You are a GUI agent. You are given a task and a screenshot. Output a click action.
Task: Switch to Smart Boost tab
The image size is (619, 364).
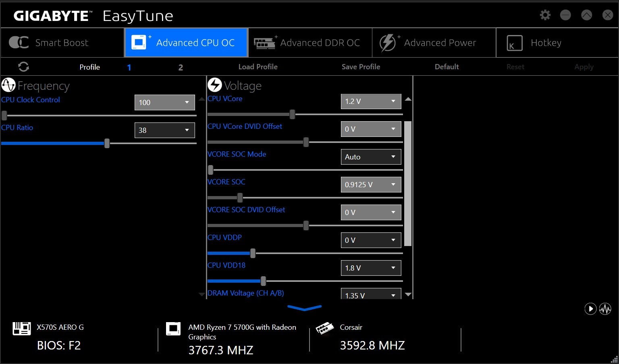[62, 43]
